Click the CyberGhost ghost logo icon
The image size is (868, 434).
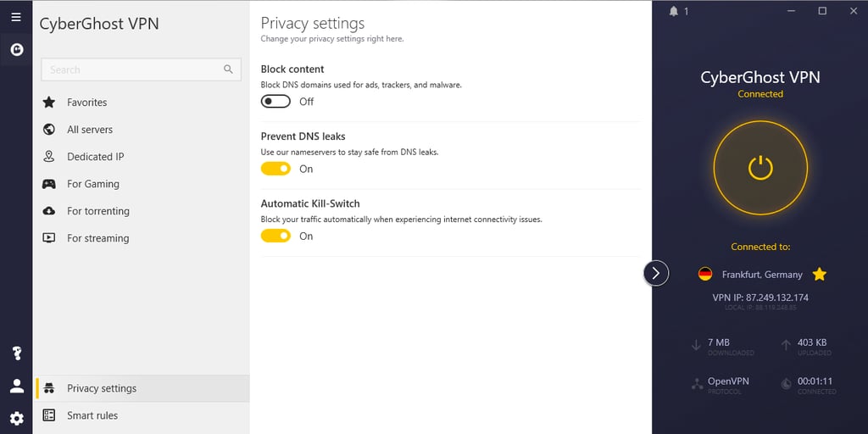pos(17,50)
